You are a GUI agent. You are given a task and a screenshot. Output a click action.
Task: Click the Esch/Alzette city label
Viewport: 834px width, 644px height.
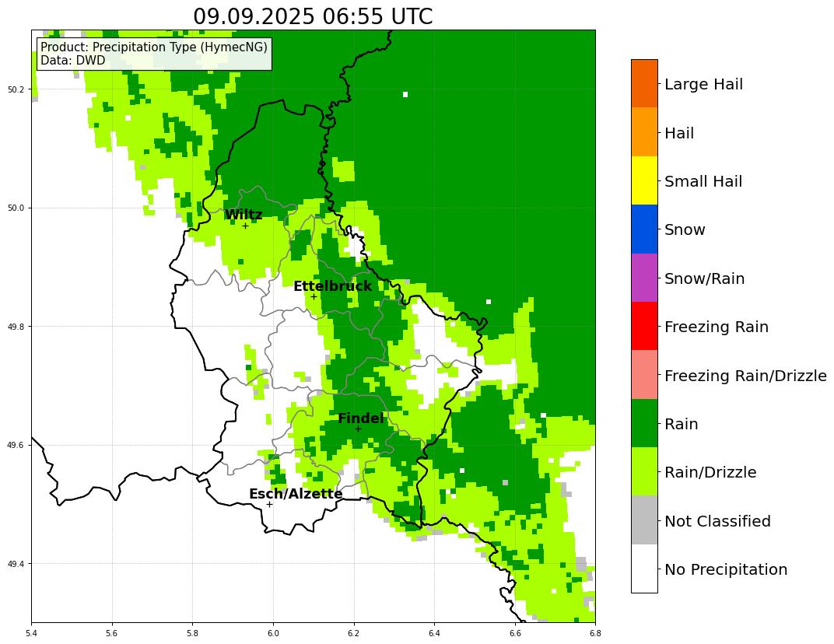[x=296, y=494]
